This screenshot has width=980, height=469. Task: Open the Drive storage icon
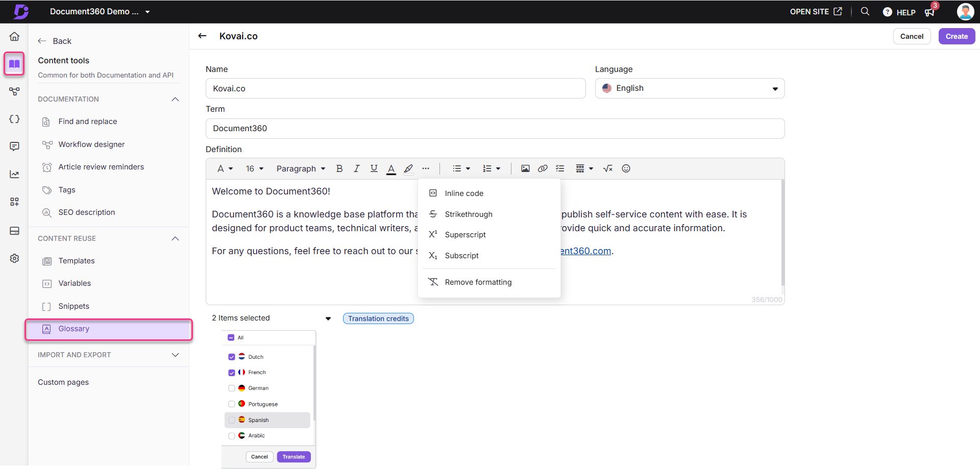click(14, 231)
